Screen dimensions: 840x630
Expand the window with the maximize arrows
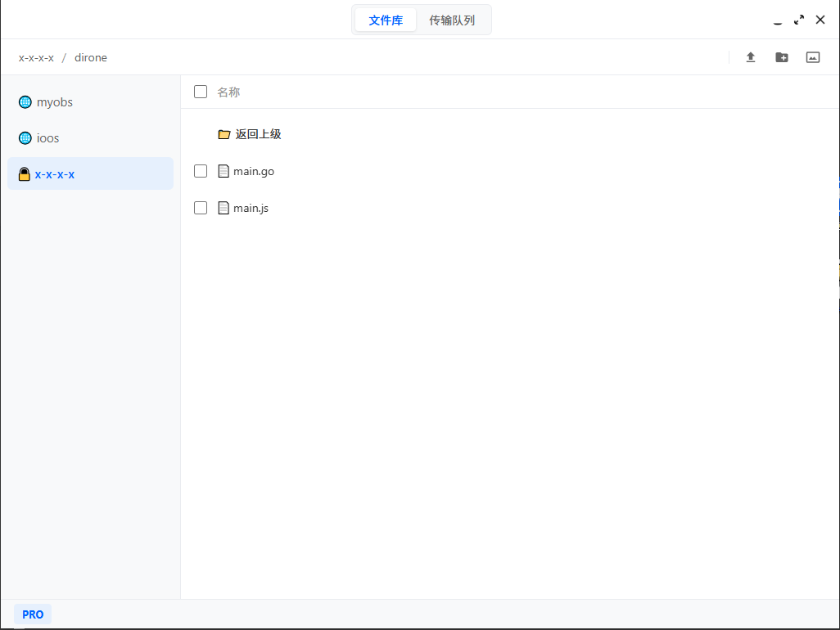(x=799, y=20)
